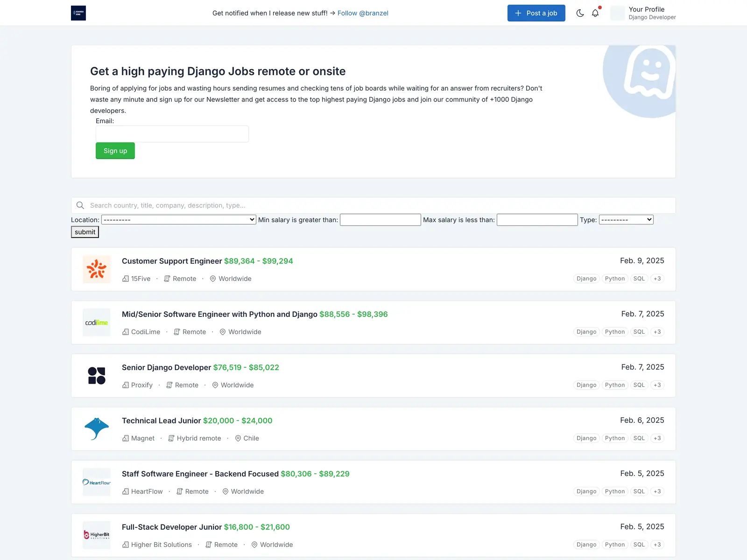Expand +3 tags on Magnet job
Viewport: 747px width, 560px height.
coord(657,438)
